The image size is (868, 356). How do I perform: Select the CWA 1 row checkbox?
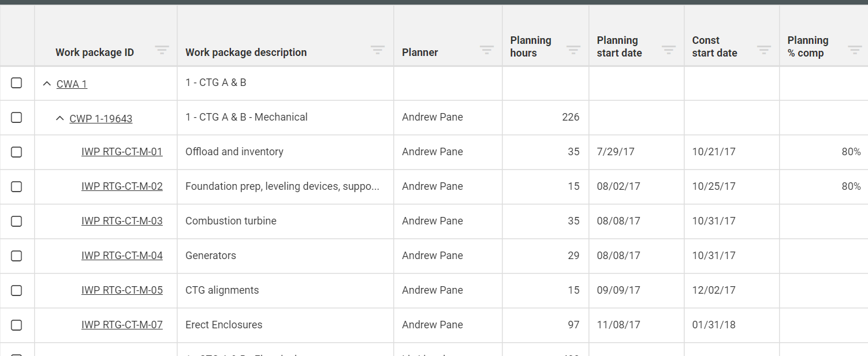point(17,83)
